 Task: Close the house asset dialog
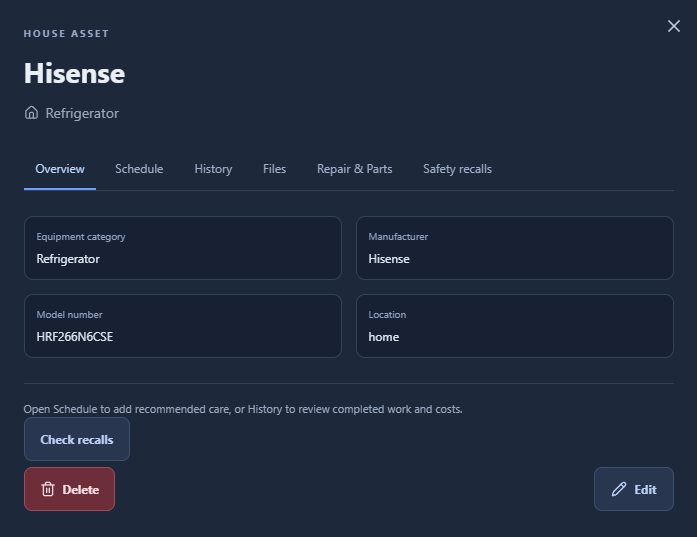pyautogui.click(x=673, y=26)
